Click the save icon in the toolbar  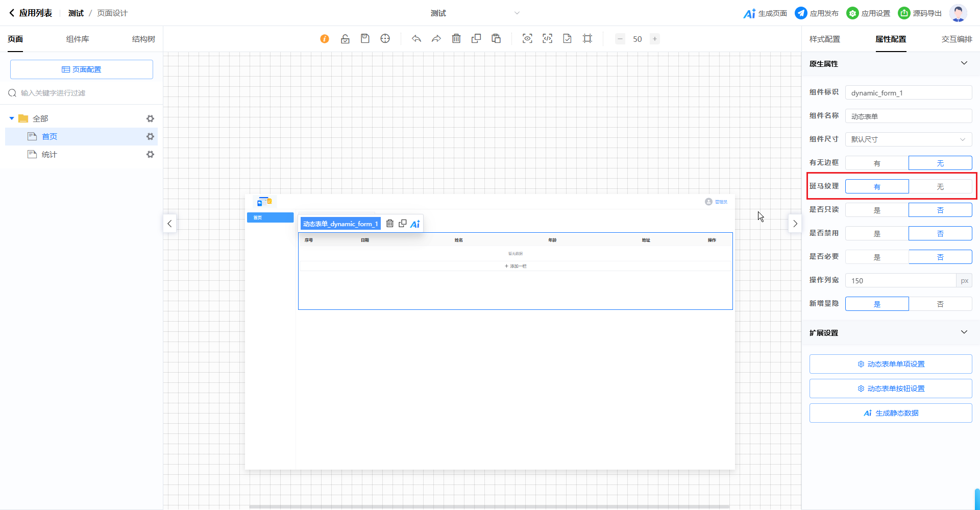[x=365, y=39]
